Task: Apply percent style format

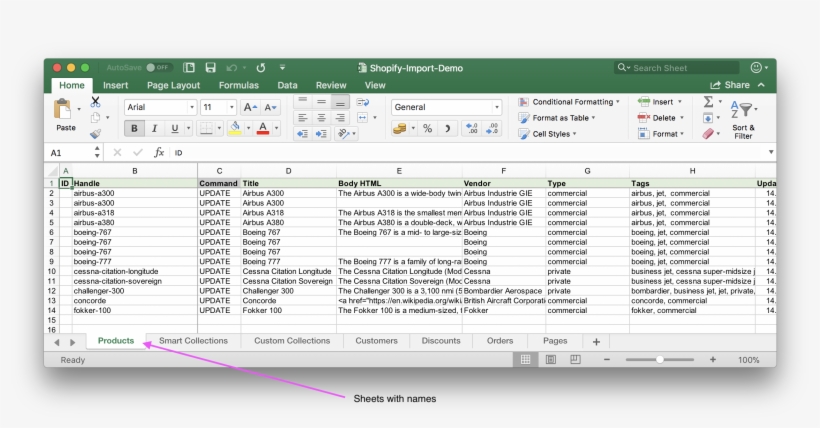Action: tap(427, 129)
